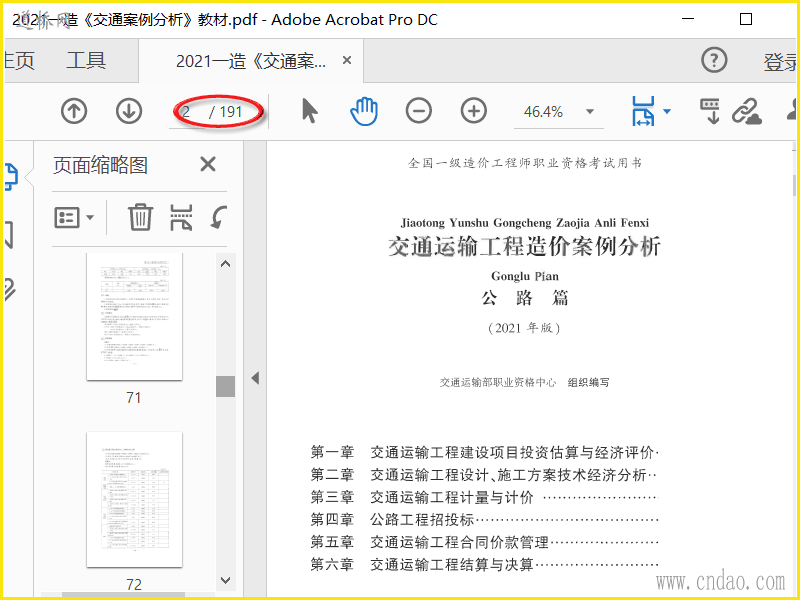Viewport: 800px width, 600px height.
Task: Rotate pages counterclockwise icon
Action: coord(218,217)
